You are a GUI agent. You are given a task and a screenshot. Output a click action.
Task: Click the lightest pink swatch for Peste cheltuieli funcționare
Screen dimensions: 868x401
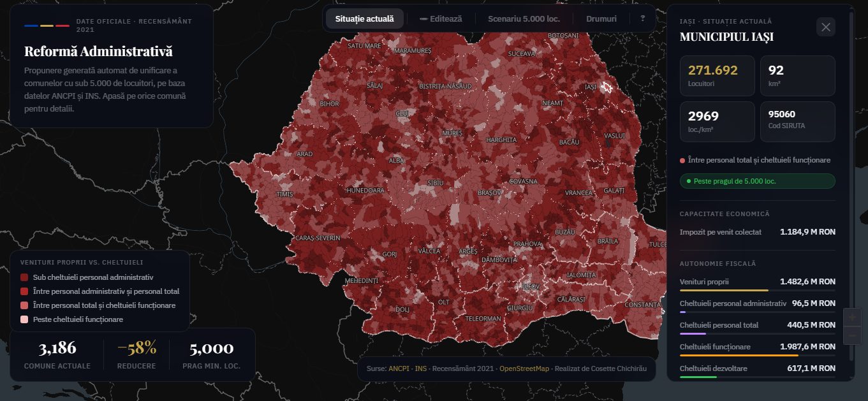pyautogui.click(x=24, y=319)
